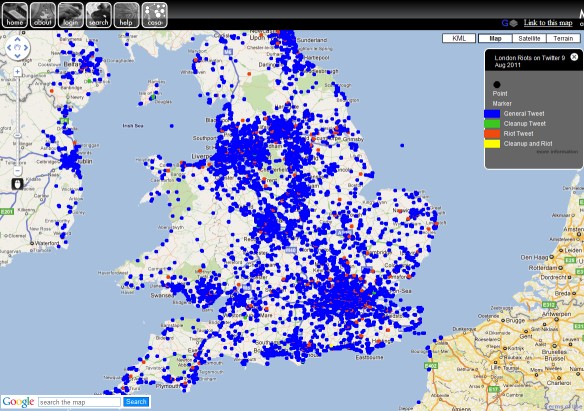584x411 pixels.
Task: Open the more information link in legend
Action: (557, 152)
